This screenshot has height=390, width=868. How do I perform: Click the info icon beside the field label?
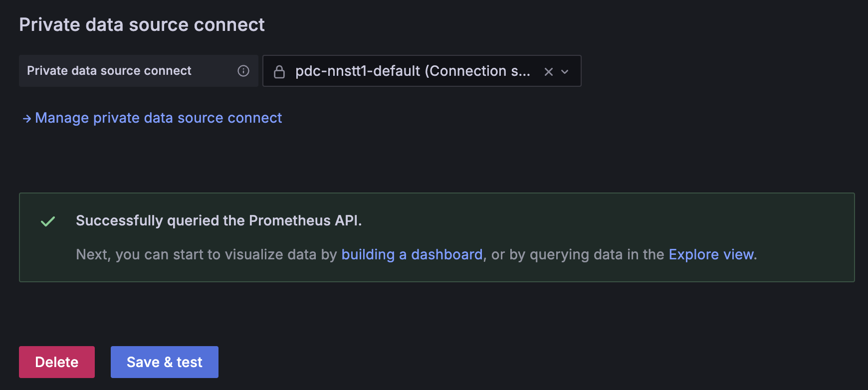click(243, 71)
